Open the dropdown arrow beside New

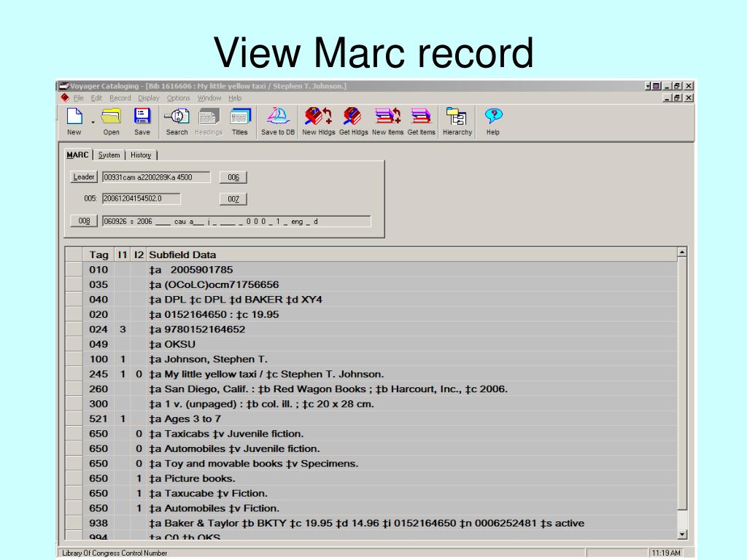coord(93,122)
